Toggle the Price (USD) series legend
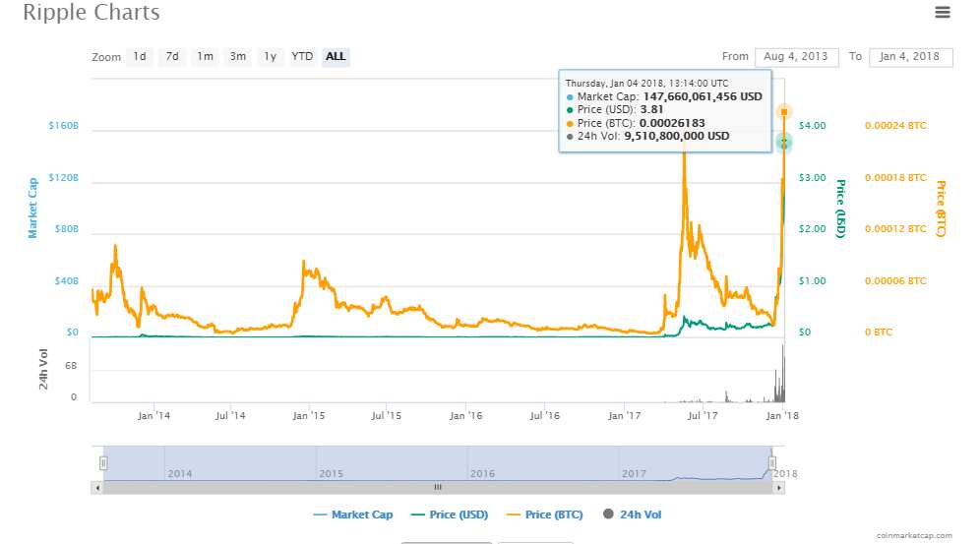This screenshot has height=544, width=980. pos(450,514)
